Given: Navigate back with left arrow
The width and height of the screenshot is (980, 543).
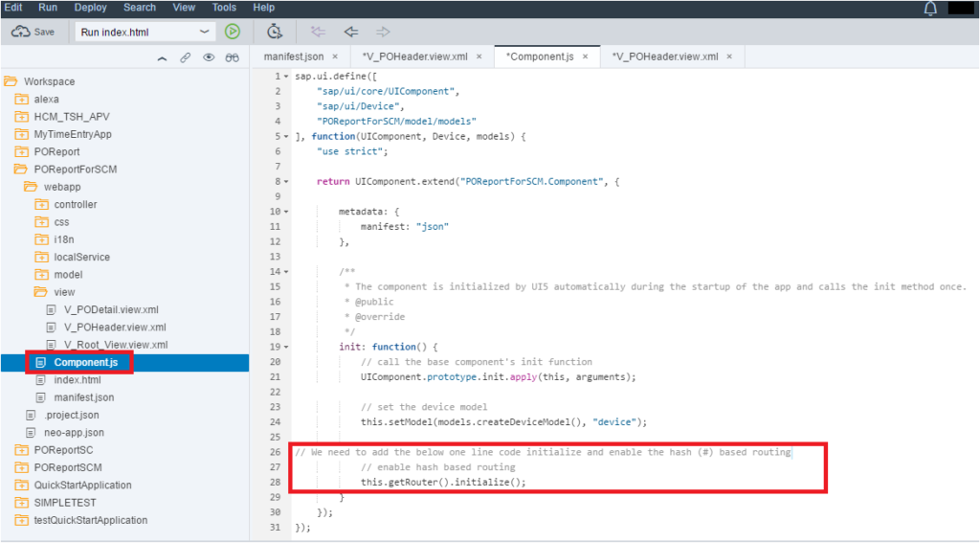Looking at the screenshot, I should tap(351, 32).
